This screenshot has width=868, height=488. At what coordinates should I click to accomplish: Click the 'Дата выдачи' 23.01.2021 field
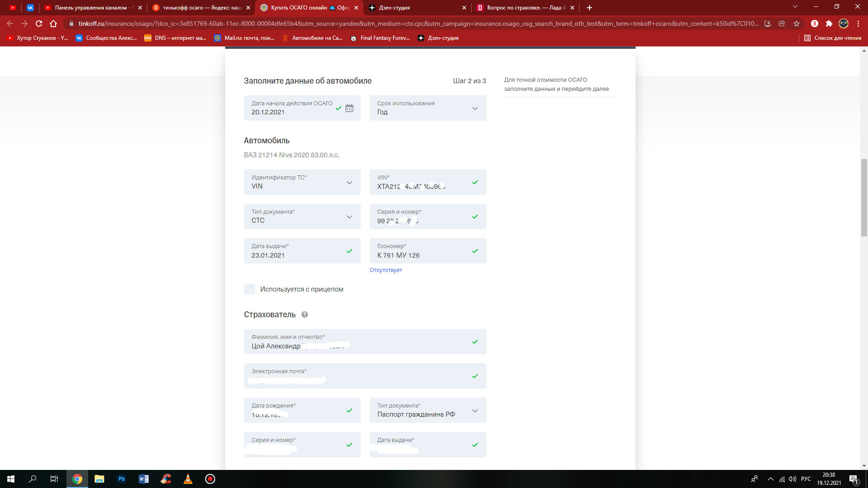tap(302, 251)
